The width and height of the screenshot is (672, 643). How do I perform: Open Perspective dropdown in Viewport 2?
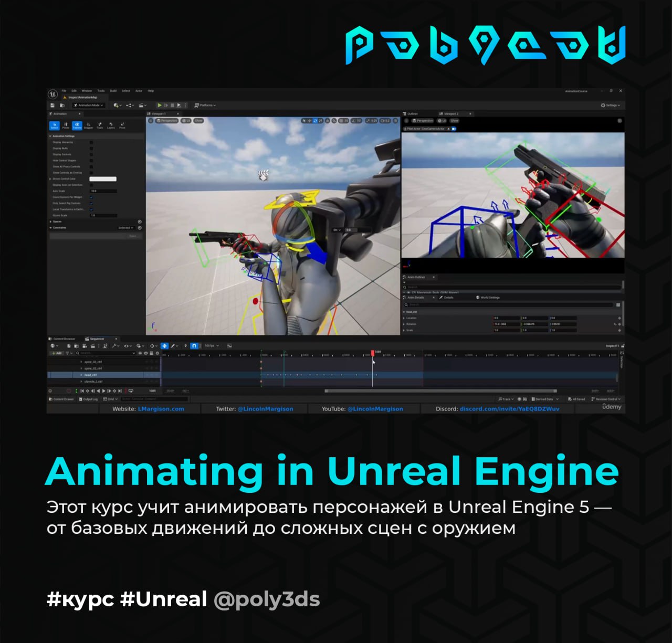pyautogui.click(x=423, y=121)
